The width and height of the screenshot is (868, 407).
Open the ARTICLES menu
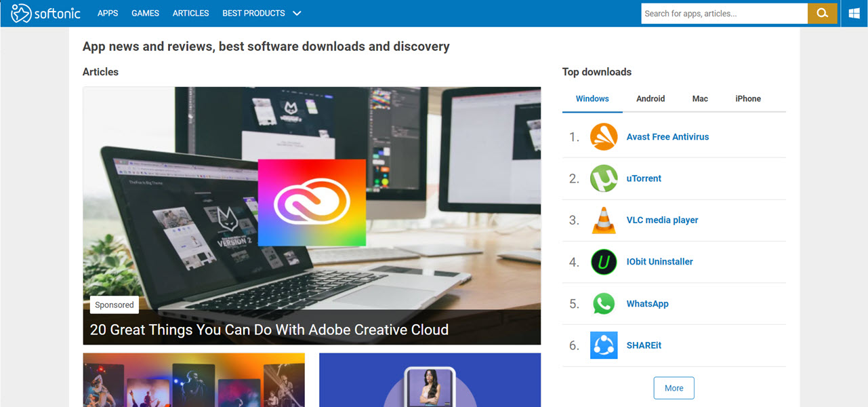click(191, 14)
